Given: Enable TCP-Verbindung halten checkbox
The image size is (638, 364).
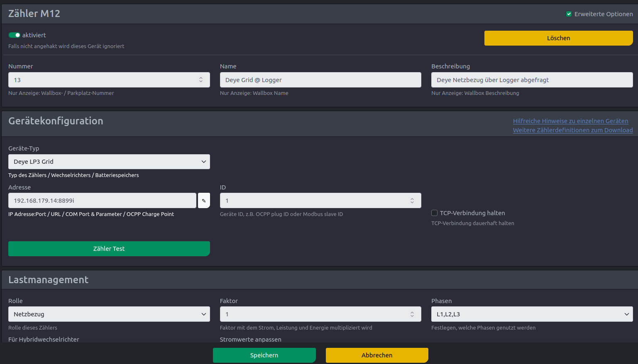Looking at the screenshot, I should coord(435,213).
